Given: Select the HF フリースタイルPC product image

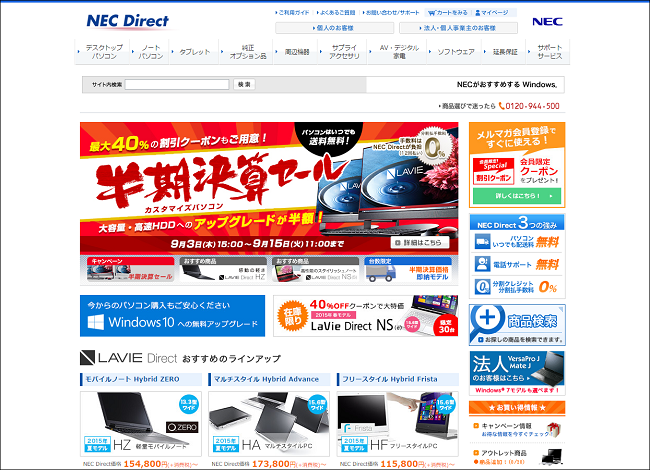Looking at the screenshot, I should [x=398, y=424].
